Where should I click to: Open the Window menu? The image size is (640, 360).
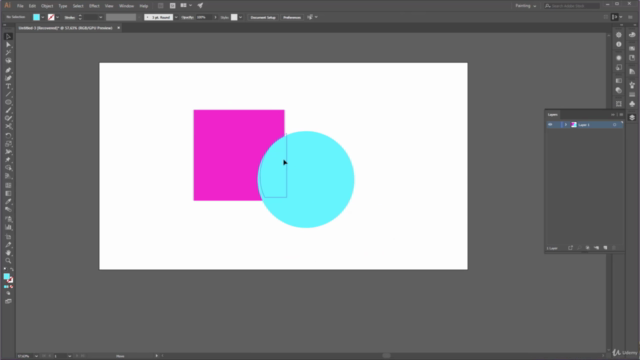point(126,6)
